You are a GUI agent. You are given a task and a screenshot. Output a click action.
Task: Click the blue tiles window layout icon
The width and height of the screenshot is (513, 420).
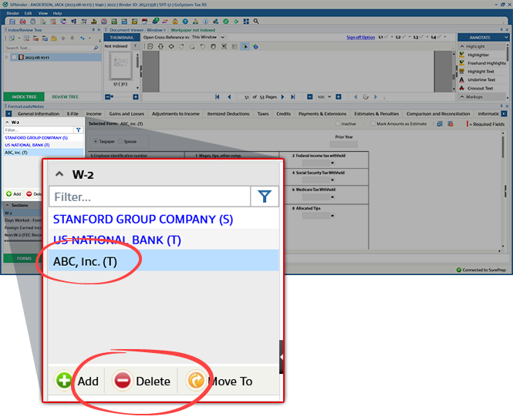tap(246, 22)
